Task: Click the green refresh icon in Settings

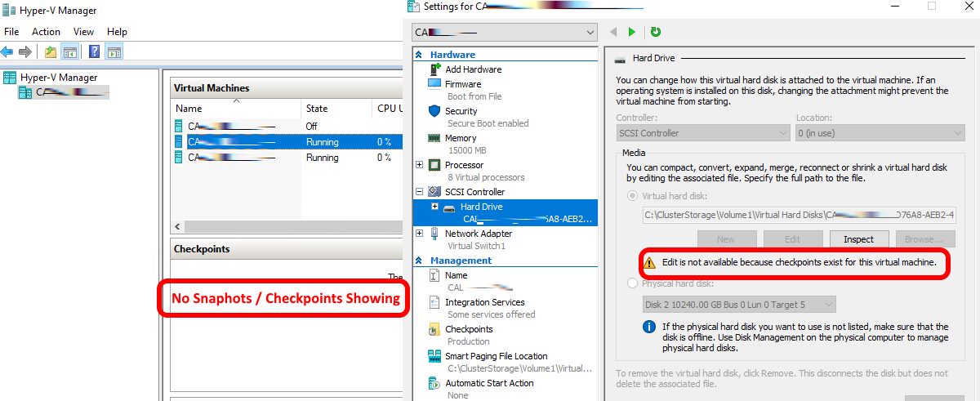Action: coord(655,32)
